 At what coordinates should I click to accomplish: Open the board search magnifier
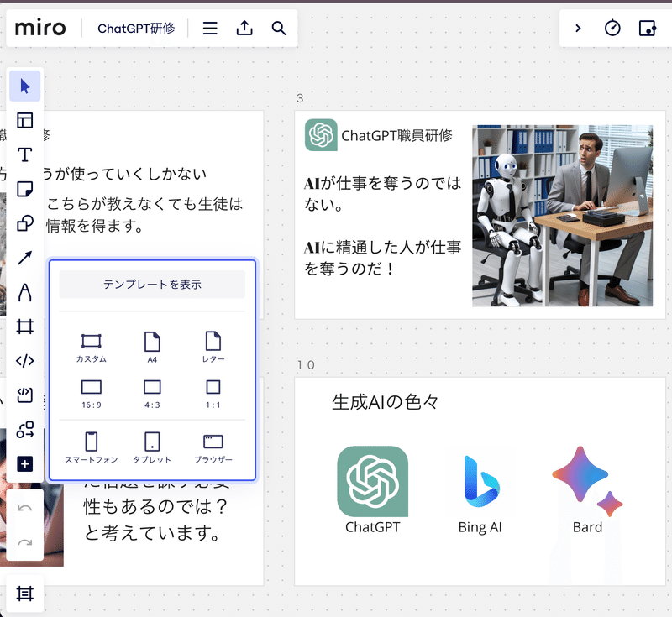[279, 29]
